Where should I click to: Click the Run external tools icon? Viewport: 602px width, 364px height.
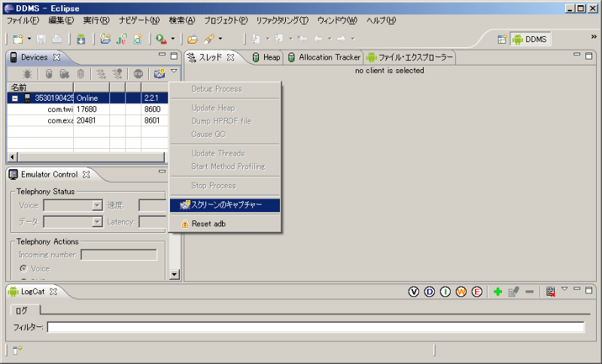[x=161, y=39]
